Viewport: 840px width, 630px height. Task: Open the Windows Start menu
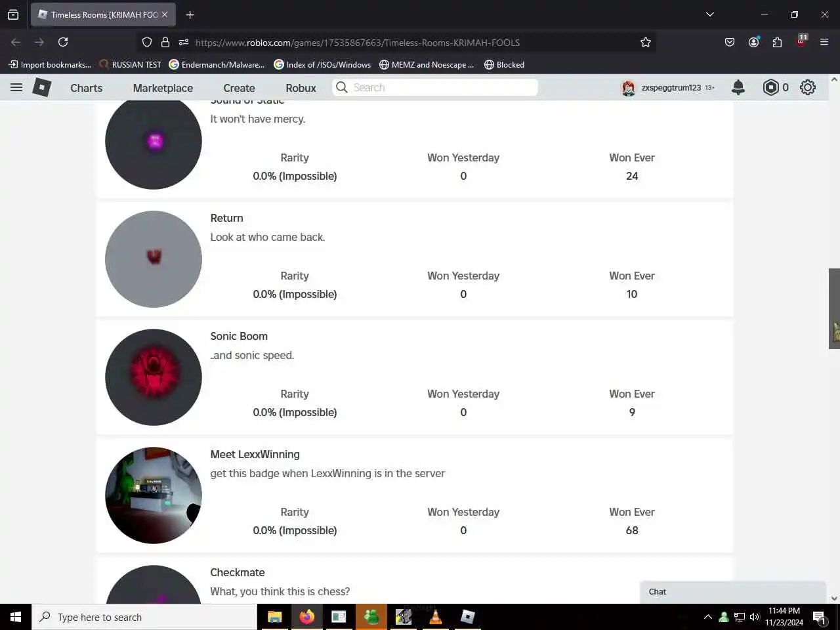tap(16, 617)
